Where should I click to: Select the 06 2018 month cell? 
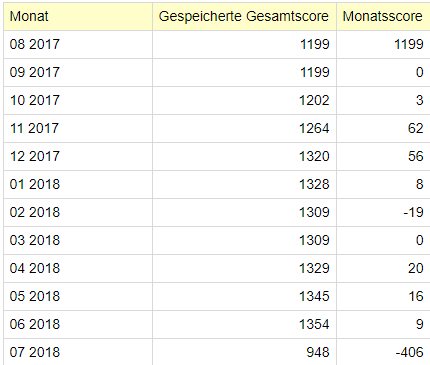[x=78, y=324]
